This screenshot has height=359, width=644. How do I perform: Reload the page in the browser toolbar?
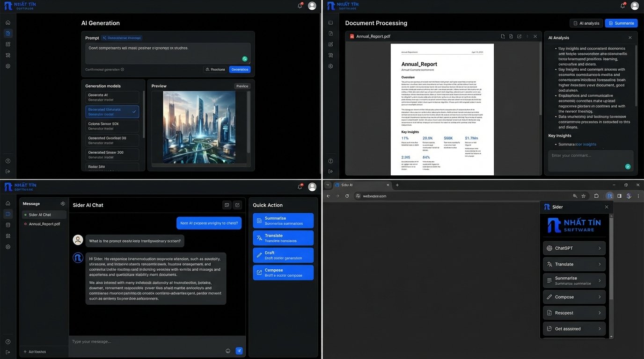tap(347, 196)
